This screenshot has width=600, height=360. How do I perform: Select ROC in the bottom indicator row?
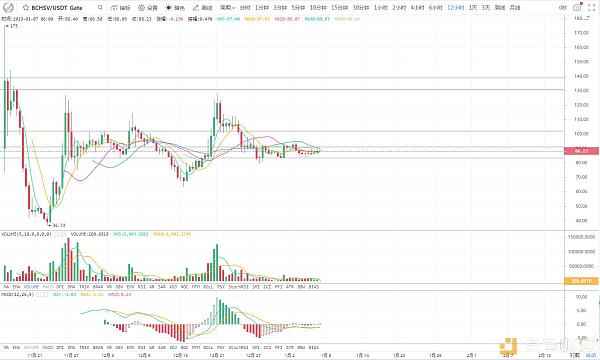coord(184,348)
